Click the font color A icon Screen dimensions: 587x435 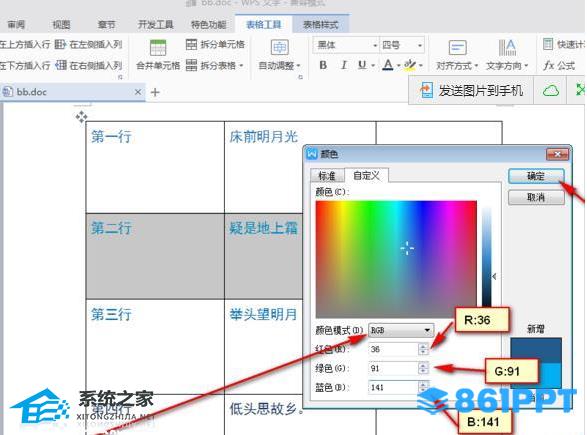(388, 65)
